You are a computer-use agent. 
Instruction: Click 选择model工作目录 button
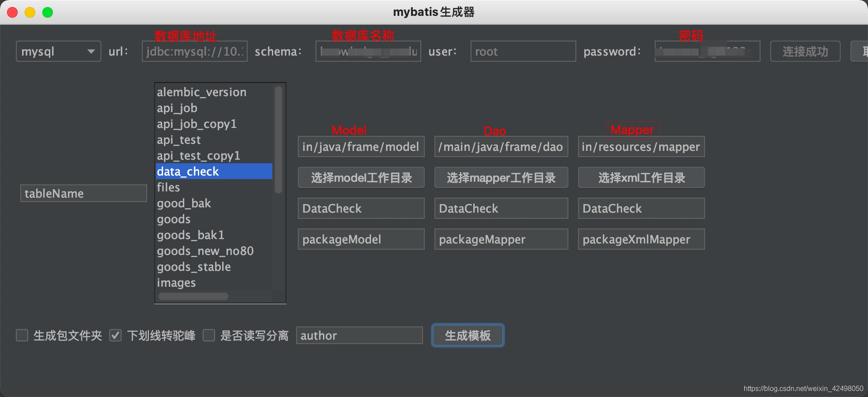coord(361,177)
